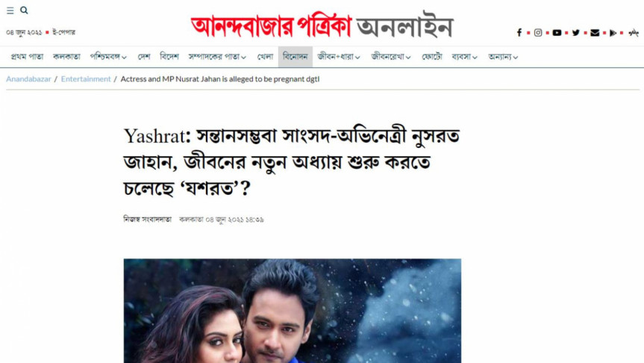Screen dimensions: 644x363
Task: Expand the ব্যবসা dropdown menu
Action: [464, 57]
